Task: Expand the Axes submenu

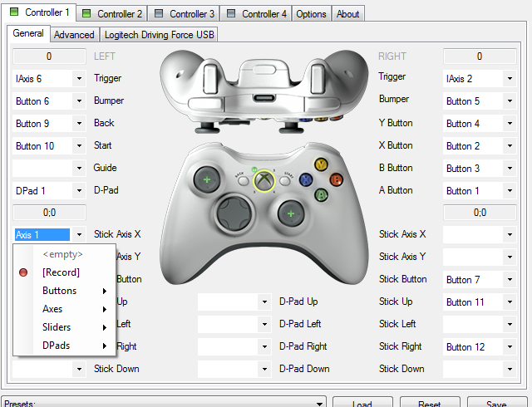Action: (x=65, y=309)
